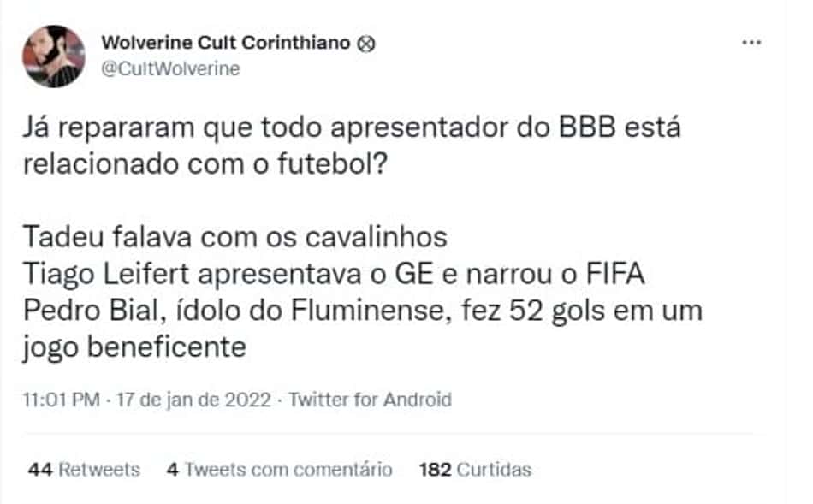Open Tweets com comentário list
Viewport: 813px width, 504px height.
point(288,469)
